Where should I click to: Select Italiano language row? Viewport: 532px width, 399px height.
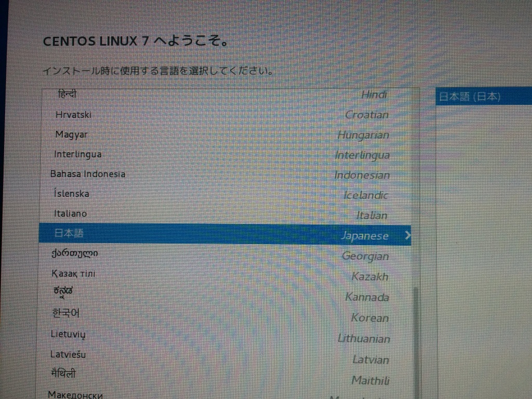[x=225, y=214]
